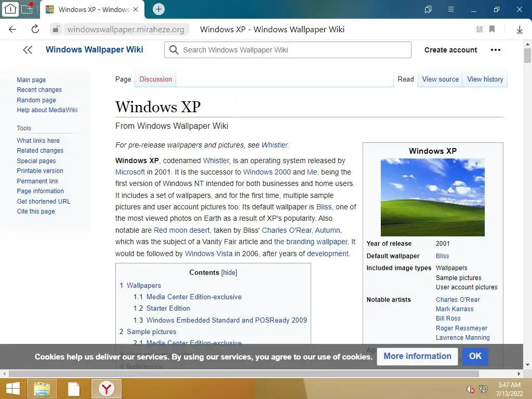Open Permanent link
532x399 pixels.
click(x=37, y=181)
